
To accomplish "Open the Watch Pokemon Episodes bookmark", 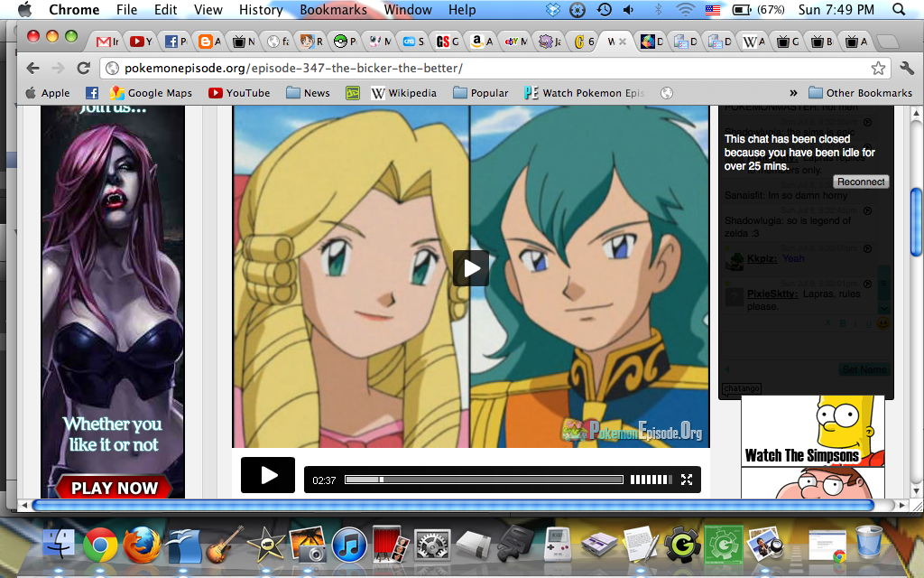I will [x=585, y=93].
